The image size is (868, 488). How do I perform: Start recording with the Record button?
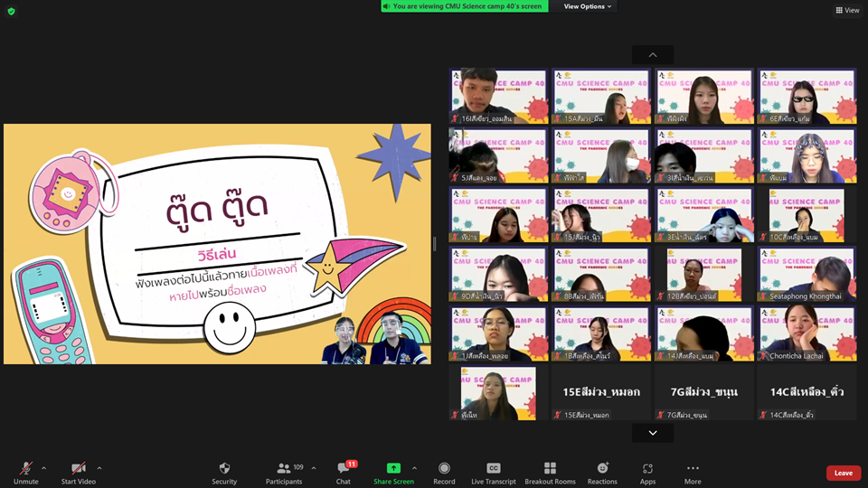(x=444, y=468)
